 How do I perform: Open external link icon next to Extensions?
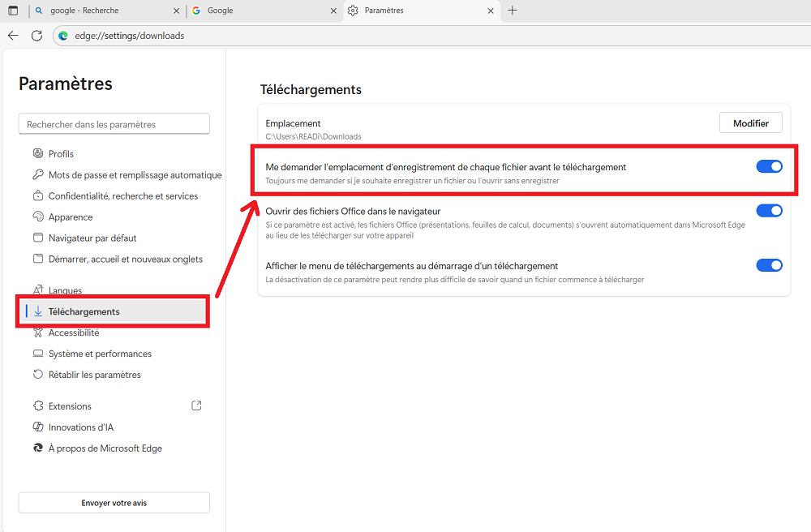pyautogui.click(x=195, y=405)
